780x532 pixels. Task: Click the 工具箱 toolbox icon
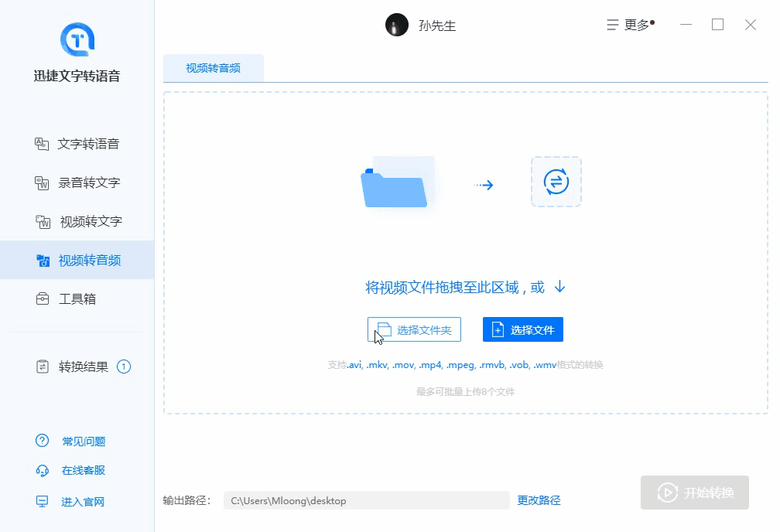pyautogui.click(x=43, y=298)
